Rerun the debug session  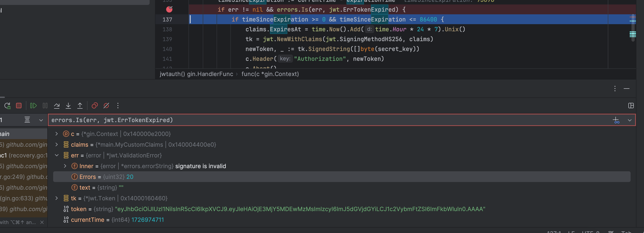pyautogui.click(x=7, y=106)
